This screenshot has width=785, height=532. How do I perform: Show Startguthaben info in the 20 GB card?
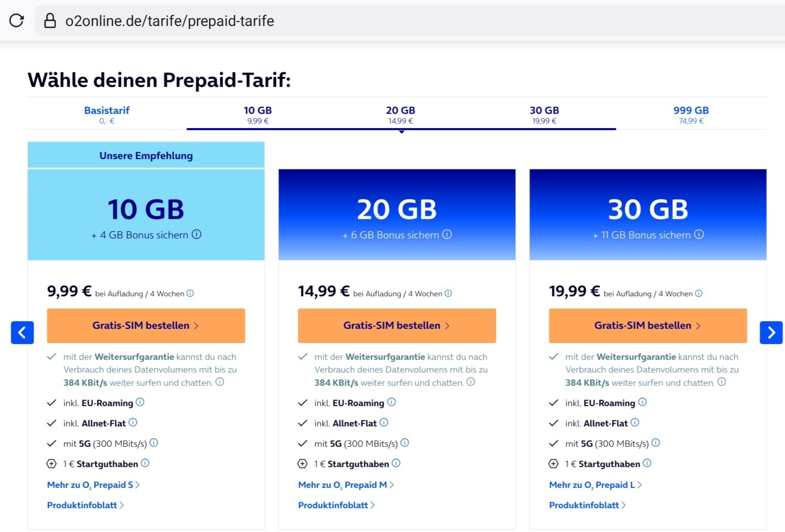point(396,463)
